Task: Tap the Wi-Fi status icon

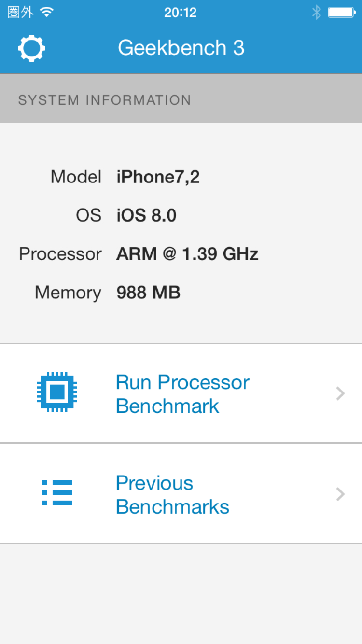Action: (47, 13)
